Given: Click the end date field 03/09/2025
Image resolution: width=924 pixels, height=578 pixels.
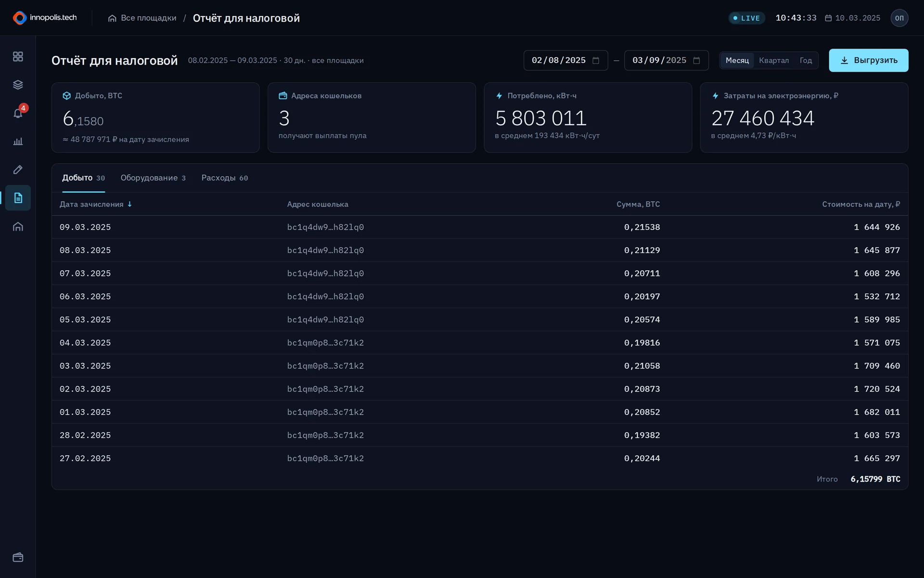Looking at the screenshot, I should click(x=666, y=60).
